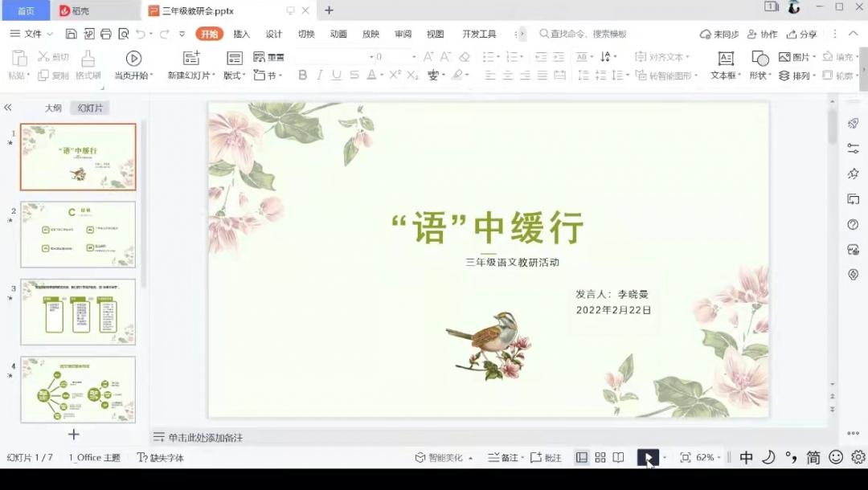
Task: Select slide 3 thumbnail
Action: coord(78,312)
